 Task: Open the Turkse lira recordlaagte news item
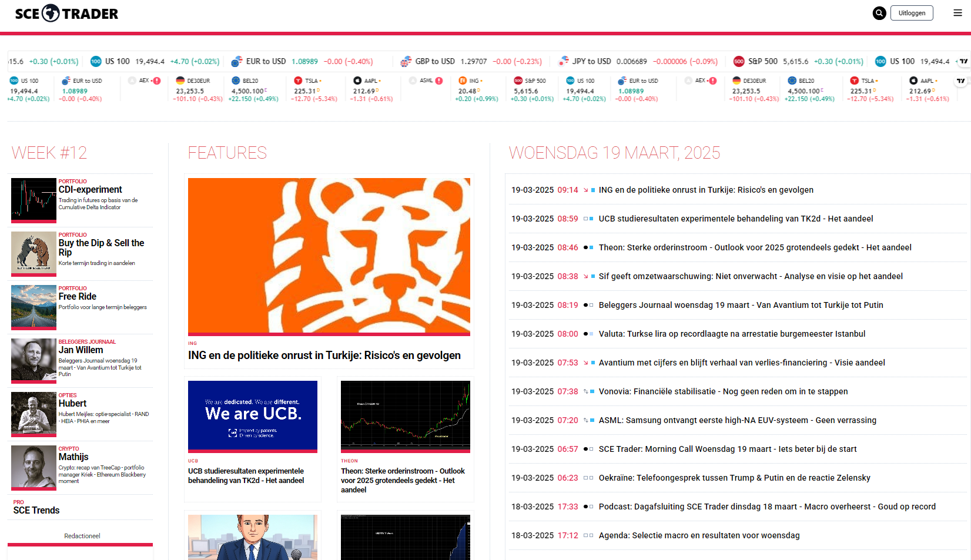coord(732,334)
